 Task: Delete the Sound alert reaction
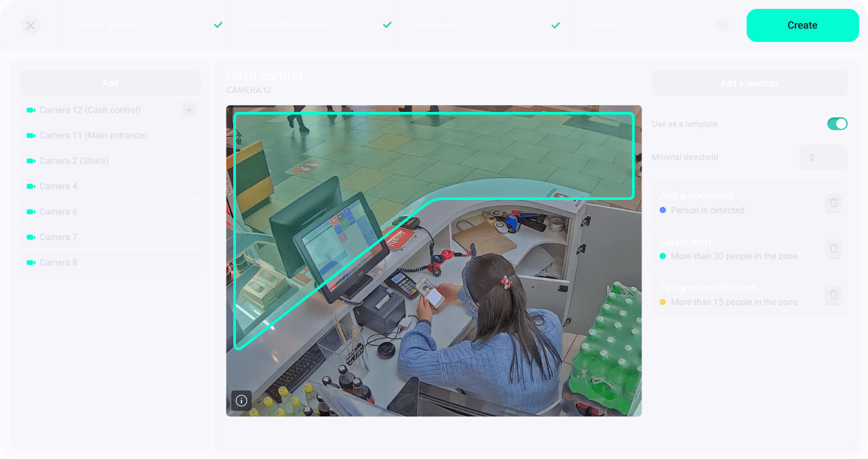(x=834, y=249)
